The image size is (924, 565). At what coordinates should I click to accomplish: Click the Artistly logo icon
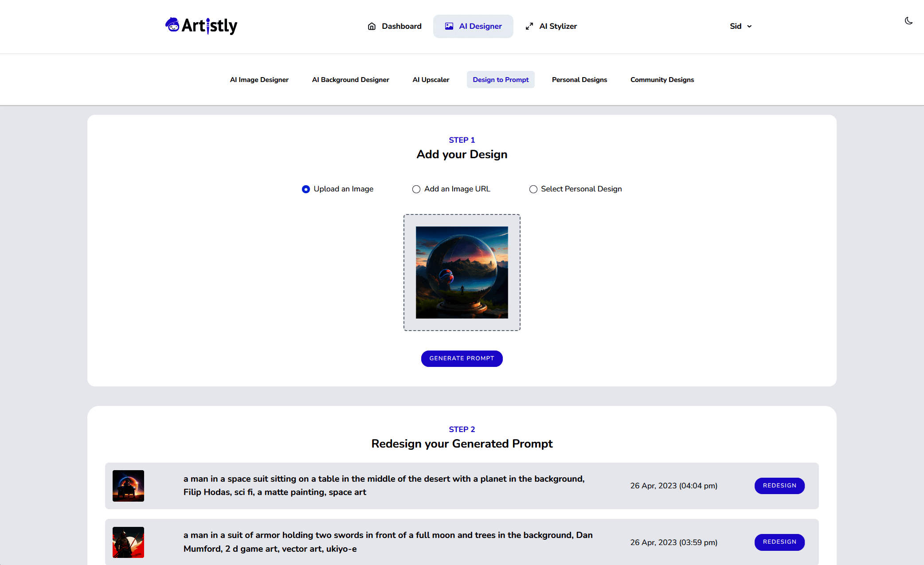172,25
